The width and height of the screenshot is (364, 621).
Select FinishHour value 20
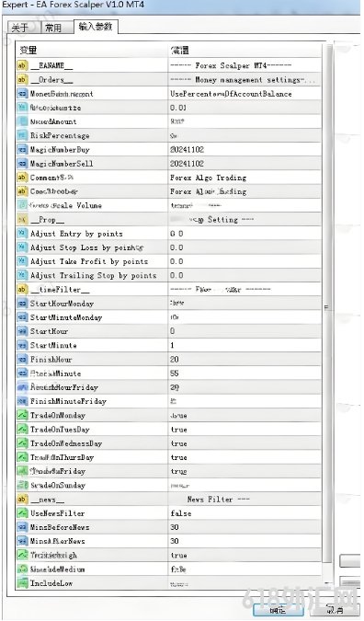[174, 359]
